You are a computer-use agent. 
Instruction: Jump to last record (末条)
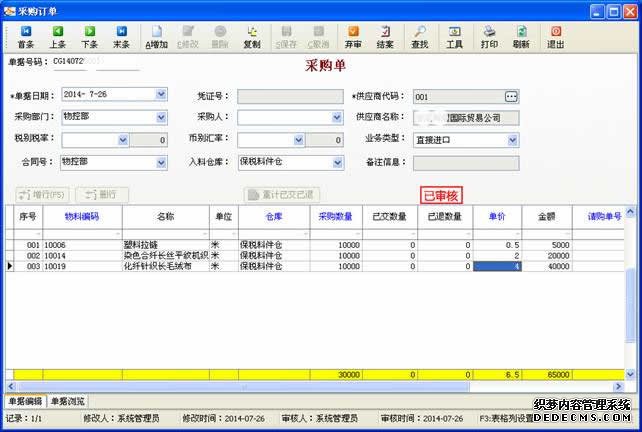120,37
